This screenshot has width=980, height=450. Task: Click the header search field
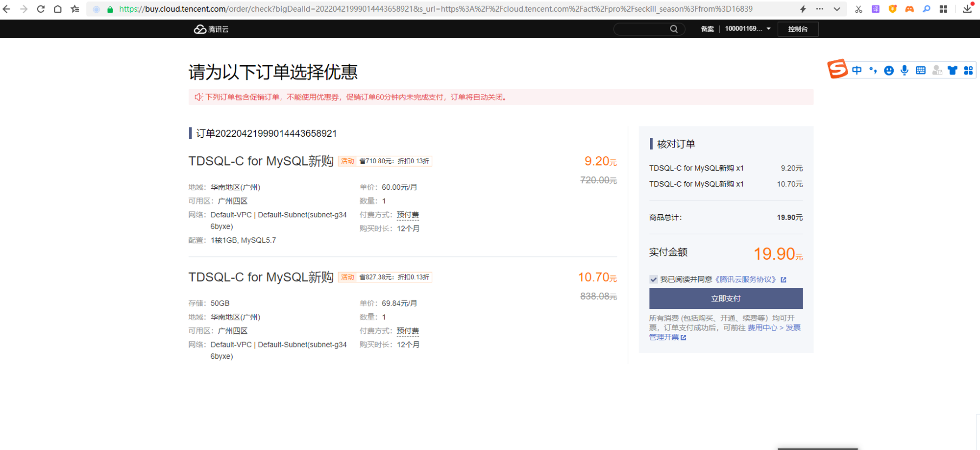[x=649, y=29]
